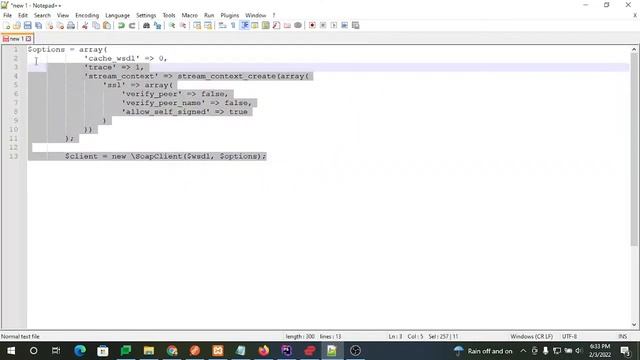Zoom out of the editor text

coord(183,25)
